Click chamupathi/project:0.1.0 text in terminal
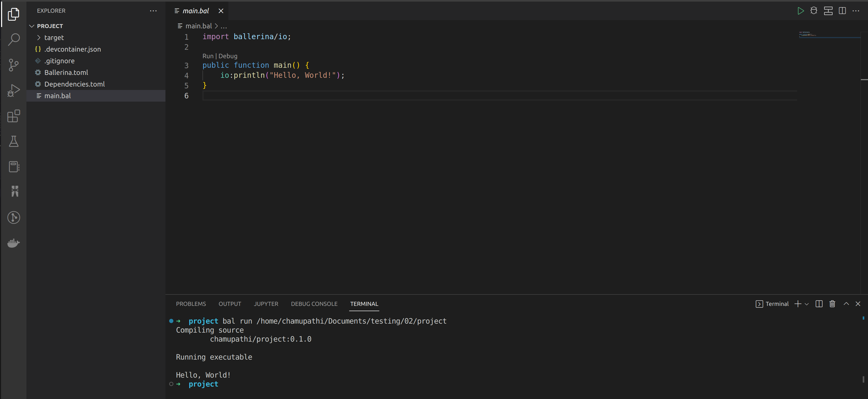Screen dimensions: 868x399 pyautogui.click(x=260, y=339)
